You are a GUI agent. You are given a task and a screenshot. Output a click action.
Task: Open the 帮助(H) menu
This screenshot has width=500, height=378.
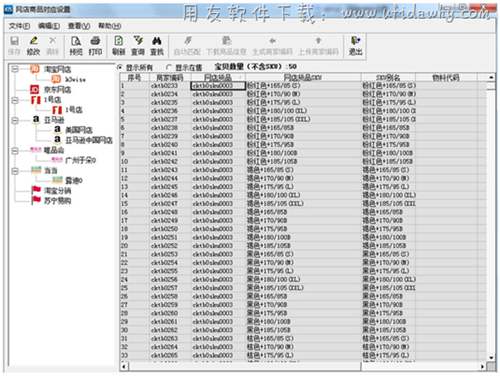click(x=109, y=26)
